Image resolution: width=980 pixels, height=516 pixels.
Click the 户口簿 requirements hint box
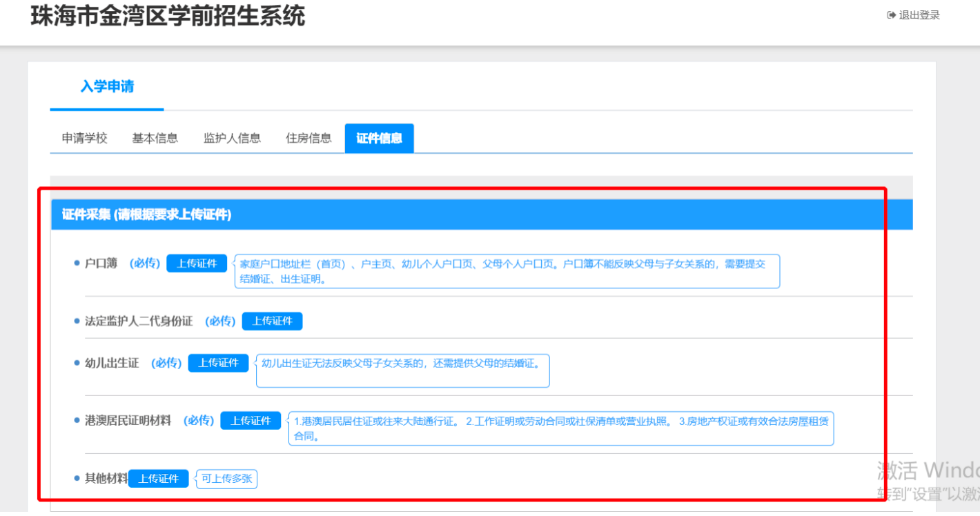coord(507,271)
